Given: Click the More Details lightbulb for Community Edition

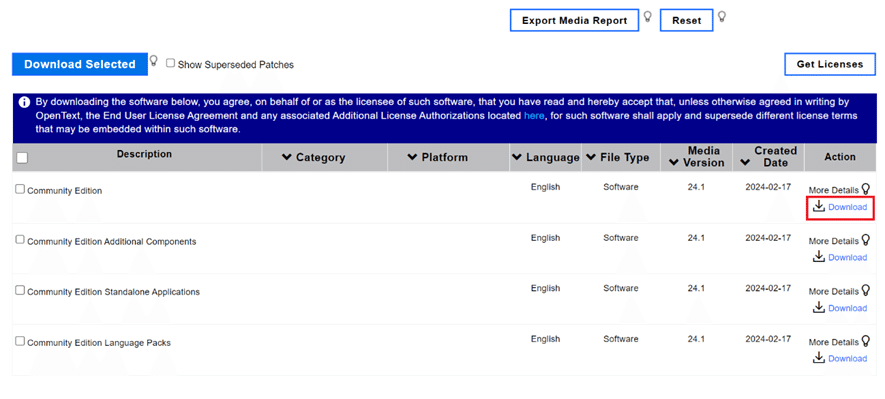Looking at the screenshot, I should [x=865, y=189].
